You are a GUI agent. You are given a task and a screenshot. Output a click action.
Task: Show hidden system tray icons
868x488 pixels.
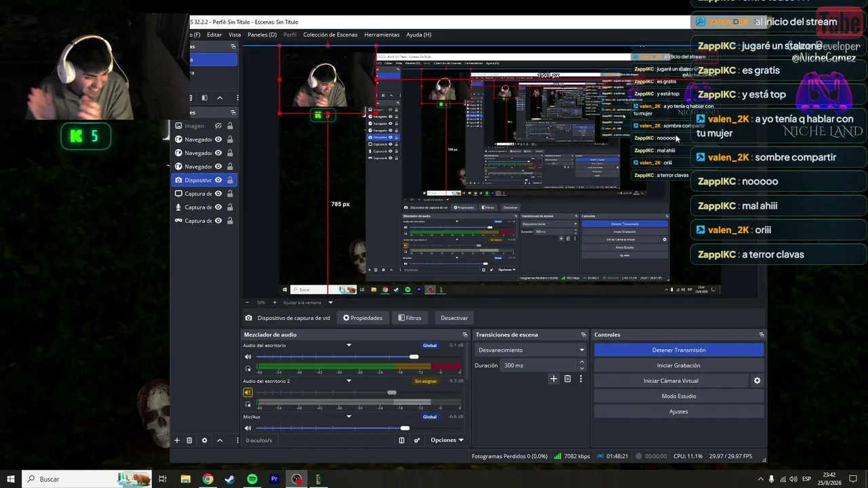[760, 479]
